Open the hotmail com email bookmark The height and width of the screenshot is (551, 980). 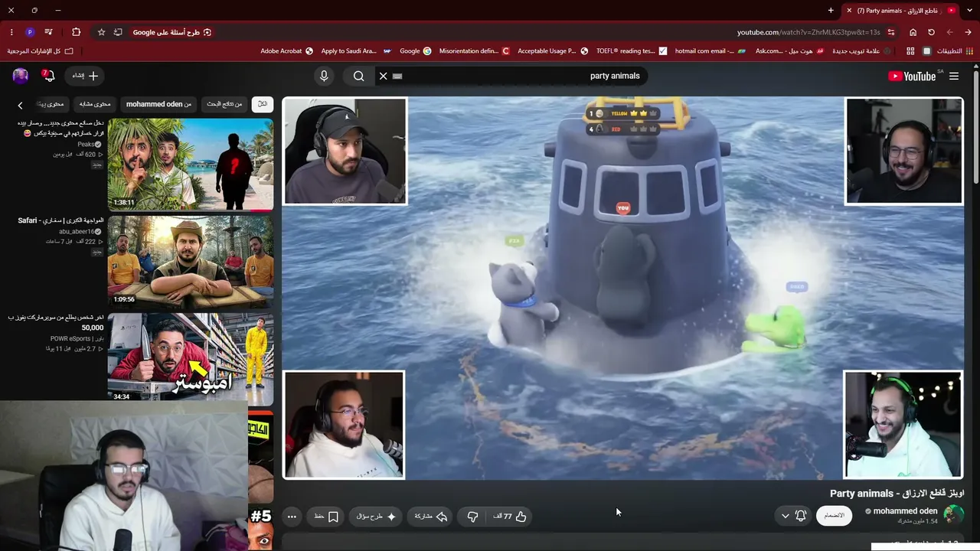(711, 51)
